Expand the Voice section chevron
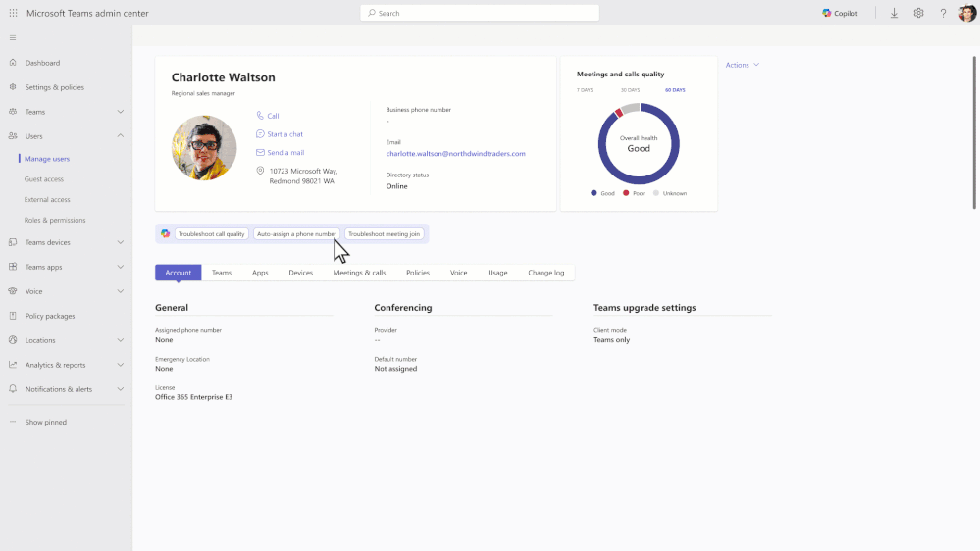The height and width of the screenshot is (551, 980). click(x=120, y=291)
